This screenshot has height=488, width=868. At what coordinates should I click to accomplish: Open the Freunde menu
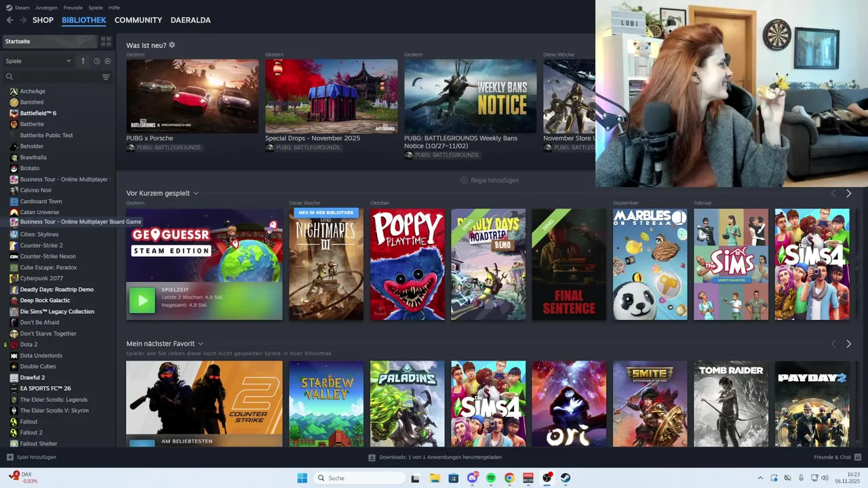[73, 7]
